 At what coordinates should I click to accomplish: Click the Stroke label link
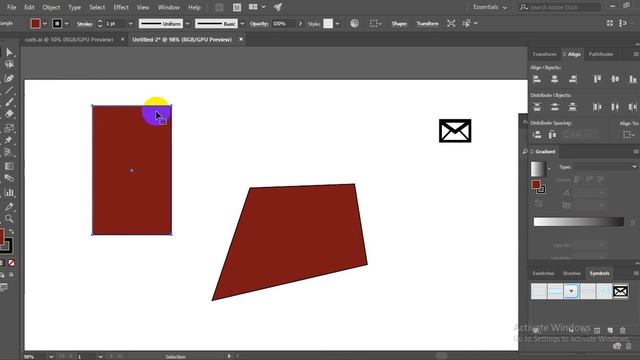tap(84, 24)
